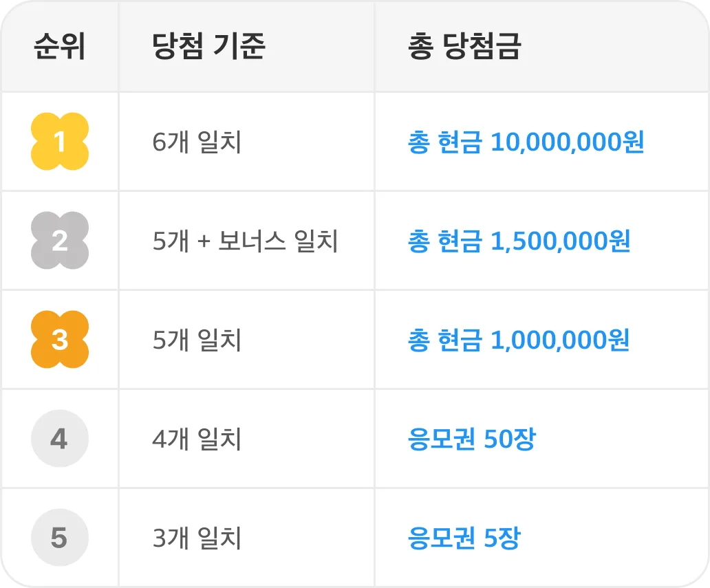This screenshot has width=710, height=588.
Task: Click the number 1 inside yellow badge
Action: (59, 142)
